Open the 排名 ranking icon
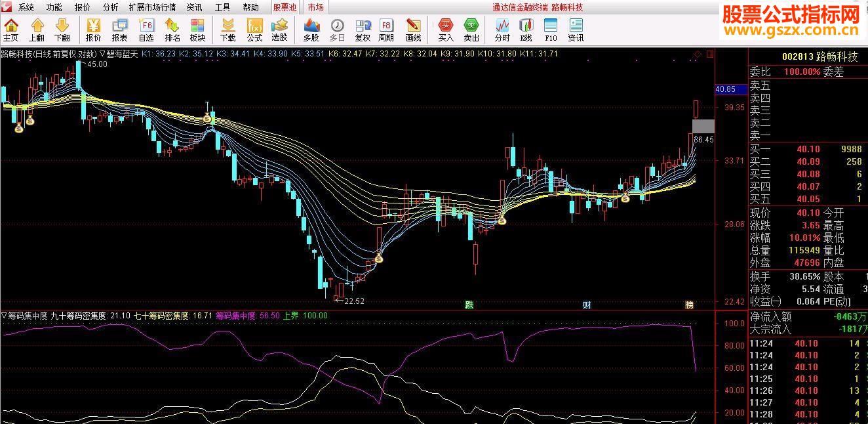The height and width of the screenshot is (424, 868). [x=172, y=31]
